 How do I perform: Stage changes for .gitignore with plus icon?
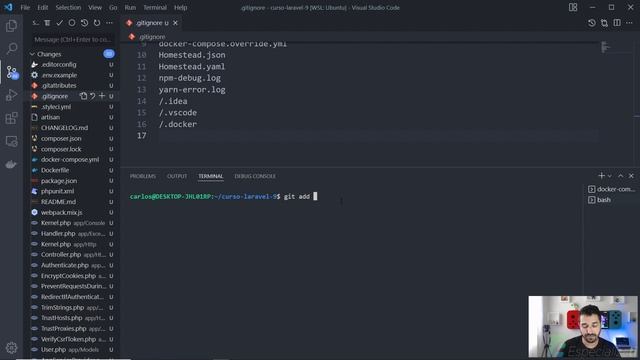[102, 96]
